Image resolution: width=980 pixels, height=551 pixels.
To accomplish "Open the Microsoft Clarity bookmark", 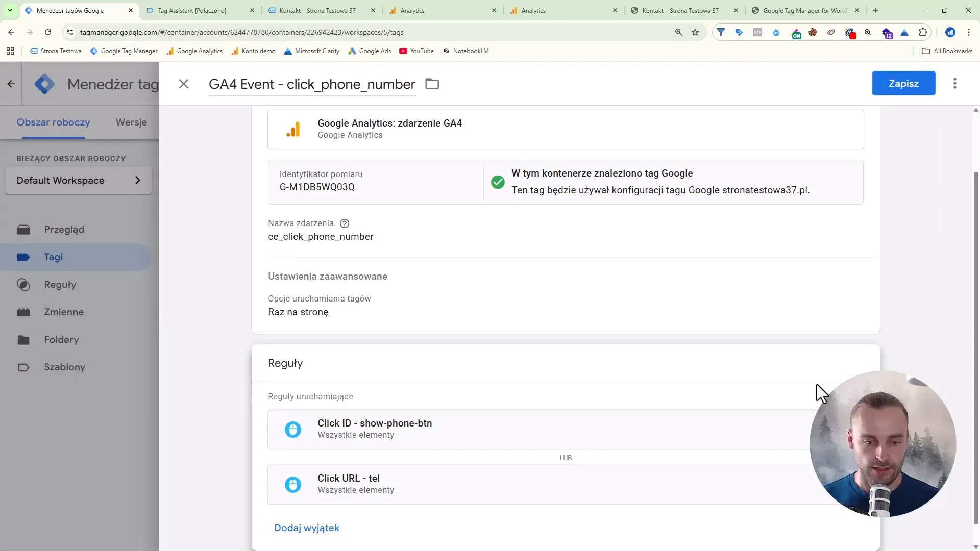I will click(x=312, y=51).
